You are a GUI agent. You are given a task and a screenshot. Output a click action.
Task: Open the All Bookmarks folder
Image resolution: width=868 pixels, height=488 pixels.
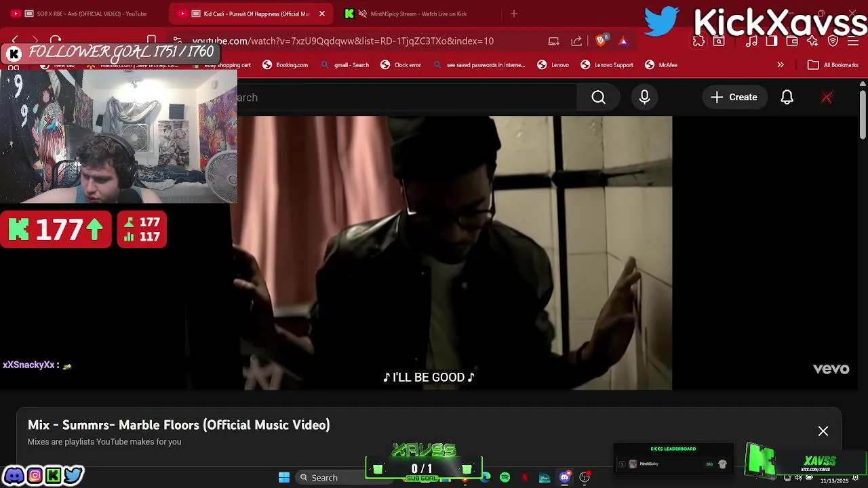(833, 65)
